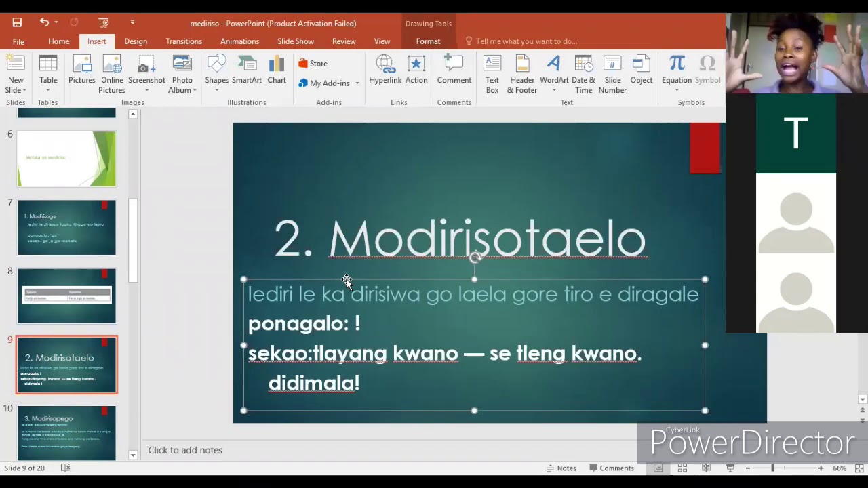868x488 pixels.
Task: Switch to Reading View
Action: coord(706,468)
